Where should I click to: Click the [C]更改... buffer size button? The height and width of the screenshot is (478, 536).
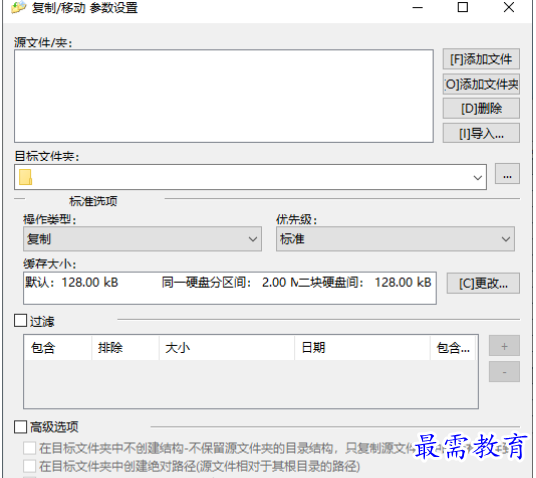click(x=483, y=283)
